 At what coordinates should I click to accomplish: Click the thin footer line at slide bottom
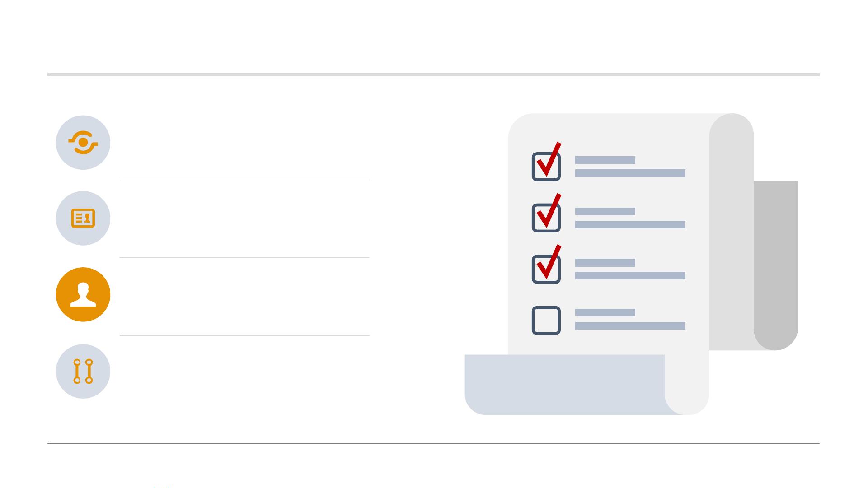[x=433, y=443]
